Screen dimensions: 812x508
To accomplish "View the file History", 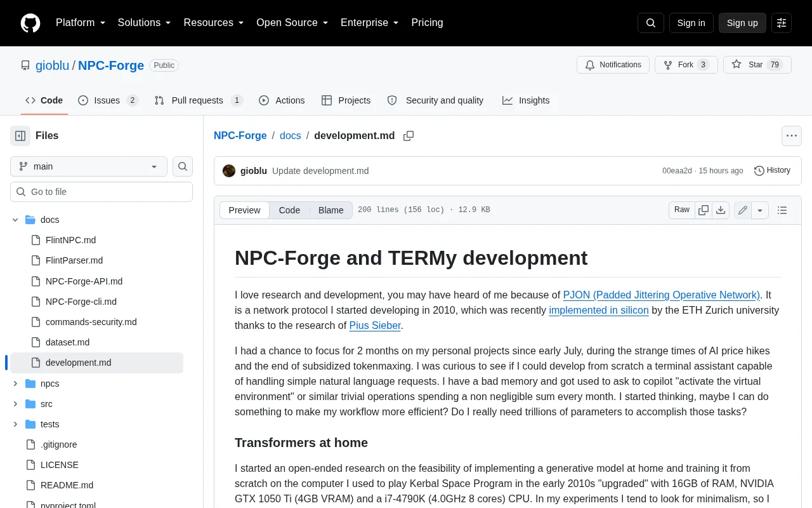I will (x=772, y=171).
